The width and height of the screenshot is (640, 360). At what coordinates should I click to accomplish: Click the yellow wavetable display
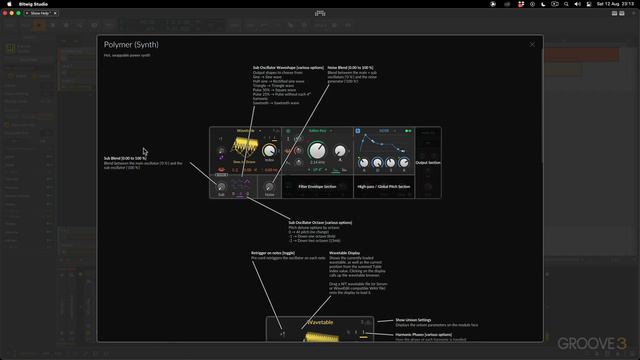click(244, 147)
